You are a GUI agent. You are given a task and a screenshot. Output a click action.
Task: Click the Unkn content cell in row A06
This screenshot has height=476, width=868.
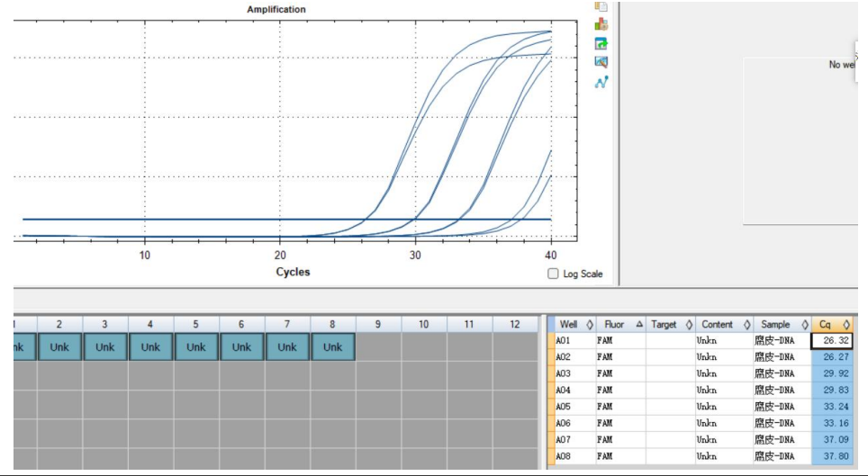pos(724,424)
